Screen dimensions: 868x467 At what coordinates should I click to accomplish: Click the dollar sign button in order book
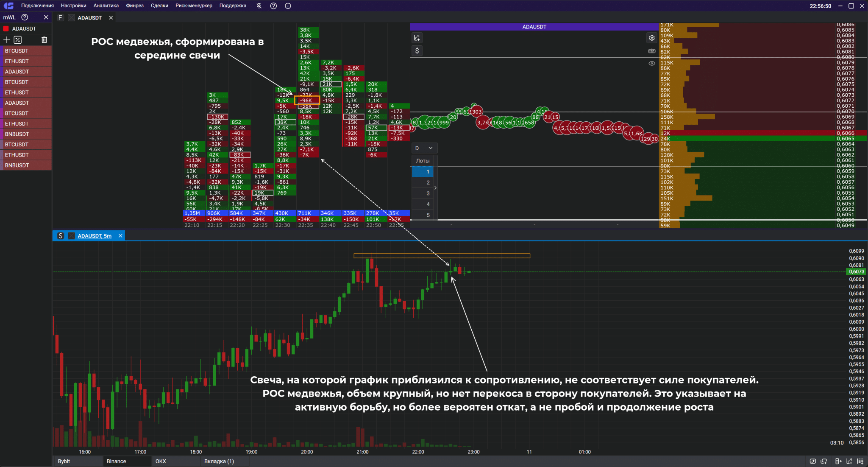click(417, 51)
